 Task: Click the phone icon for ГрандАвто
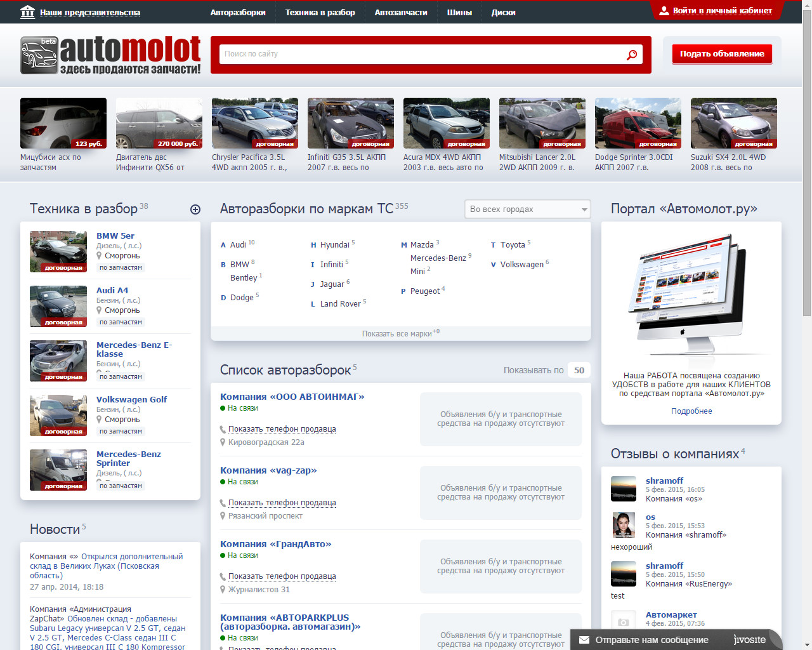point(223,577)
